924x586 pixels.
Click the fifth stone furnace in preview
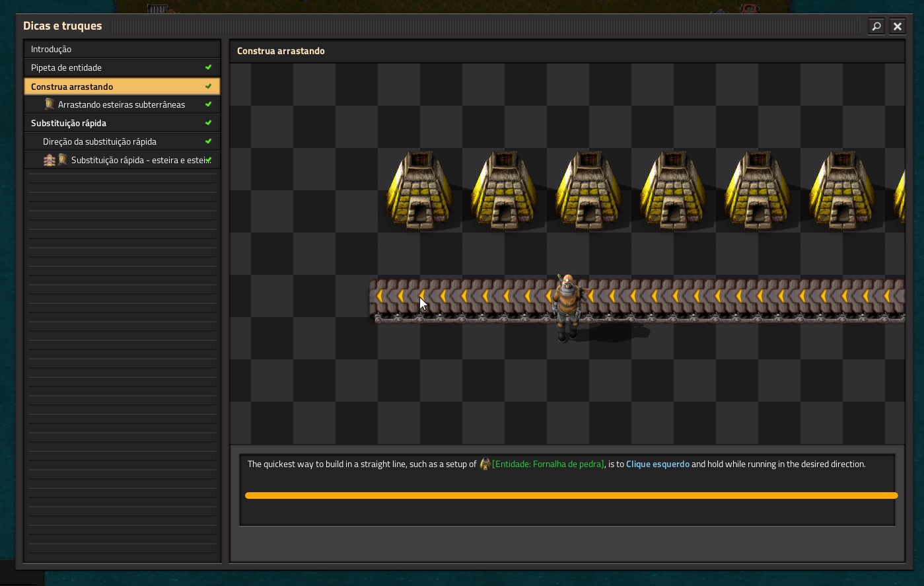tap(758, 190)
